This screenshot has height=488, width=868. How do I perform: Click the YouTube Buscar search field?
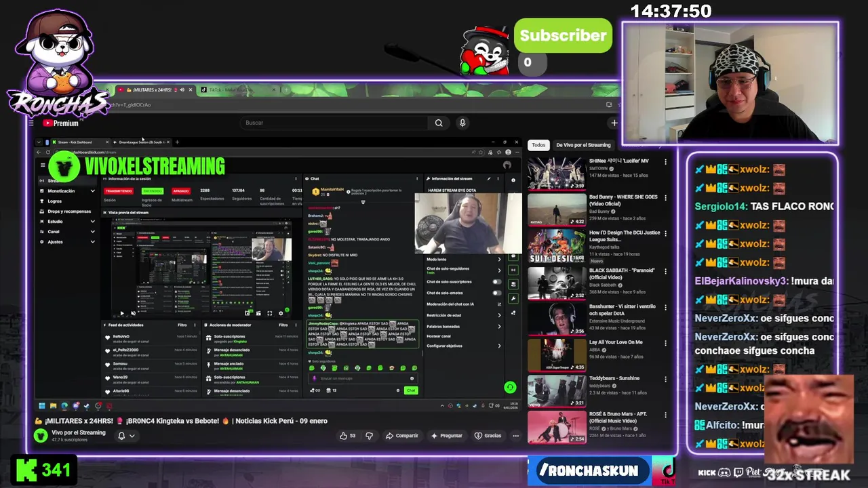click(336, 123)
